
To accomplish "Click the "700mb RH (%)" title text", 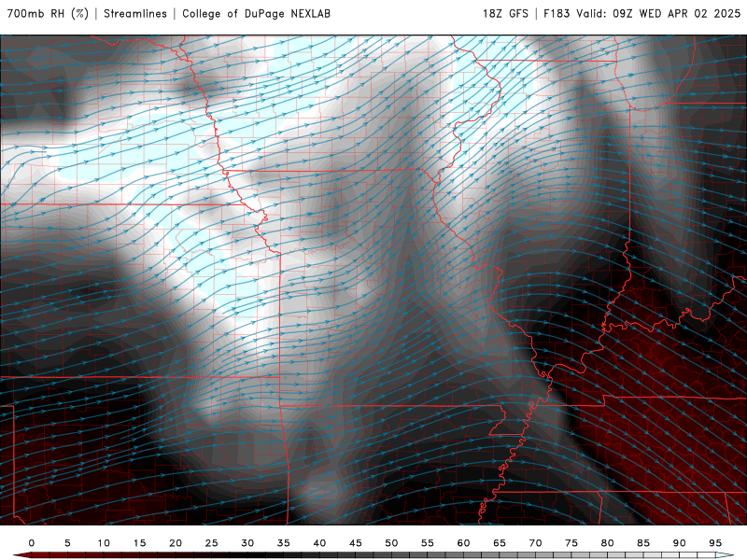I will (x=48, y=13).
